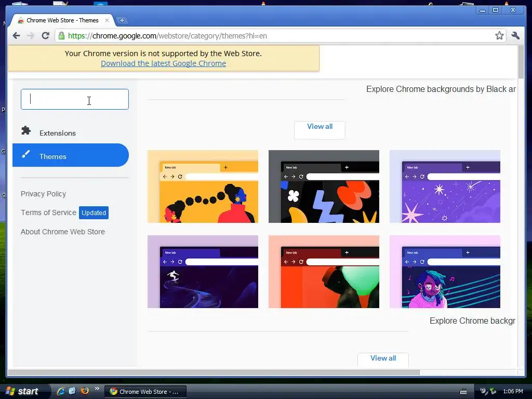Click the paintbrush Themes icon
532x399 pixels.
pyautogui.click(x=26, y=154)
